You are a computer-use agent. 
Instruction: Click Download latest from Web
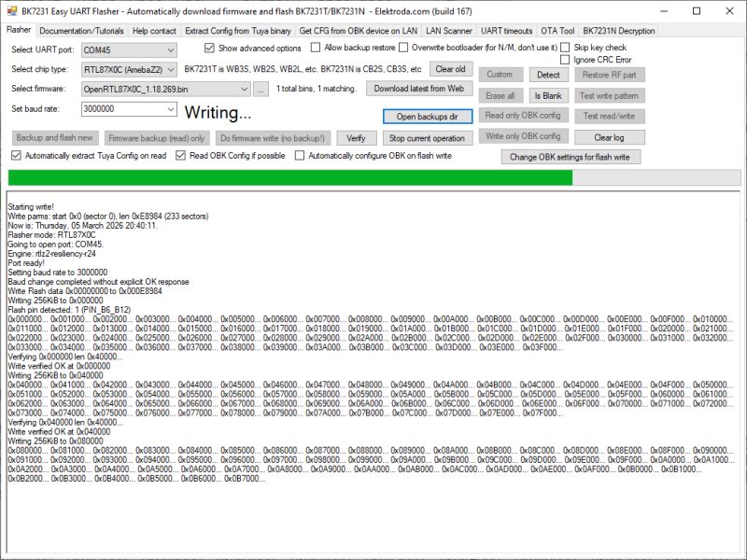421,90
